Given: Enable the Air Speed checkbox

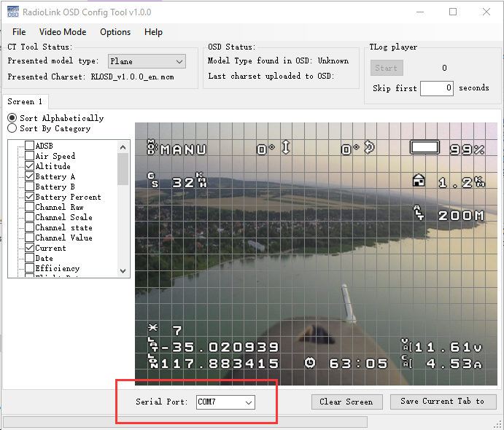Looking at the screenshot, I should [29, 156].
